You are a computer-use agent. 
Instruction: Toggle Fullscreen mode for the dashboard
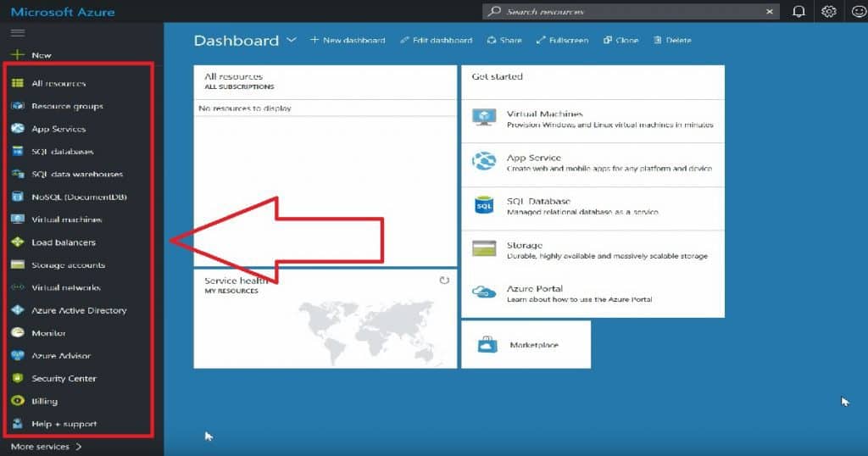click(564, 40)
